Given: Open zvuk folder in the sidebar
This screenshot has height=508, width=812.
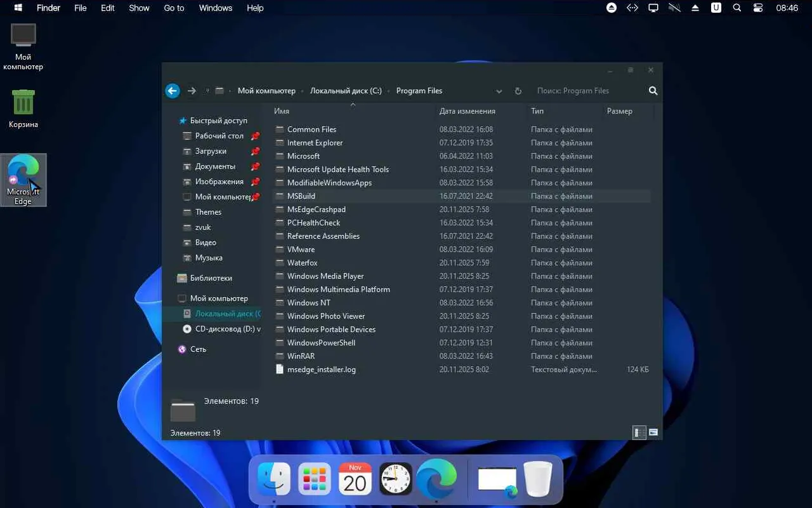Looking at the screenshot, I should (x=203, y=227).
